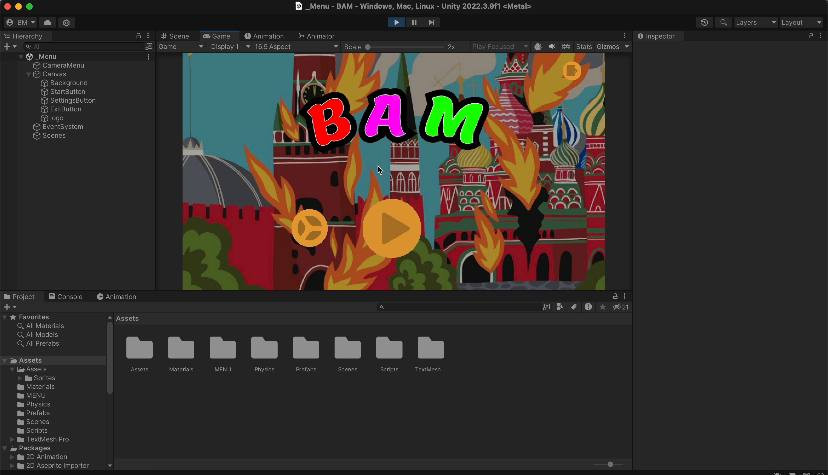
Task: Open the Layout dropdown
Action: coord(801,23)
